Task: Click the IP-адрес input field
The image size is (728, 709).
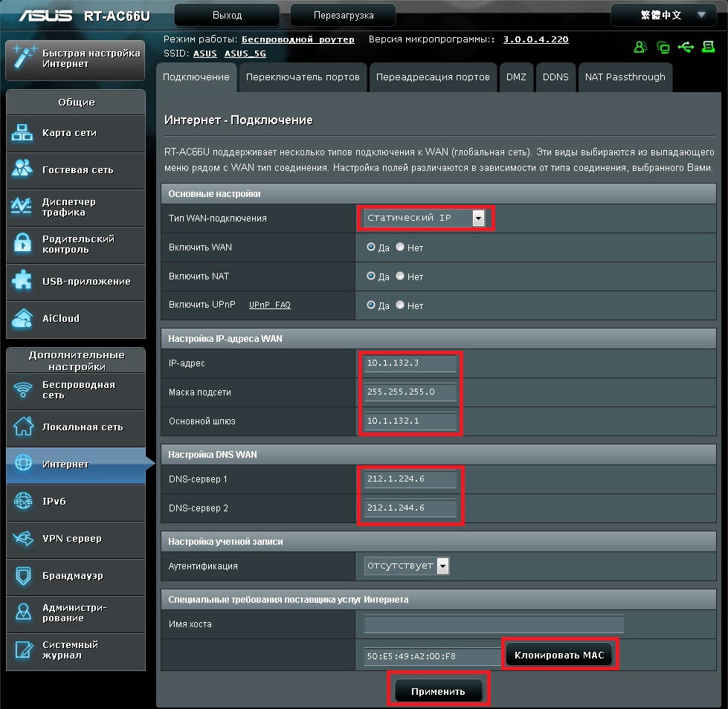Action: [410, 363]
